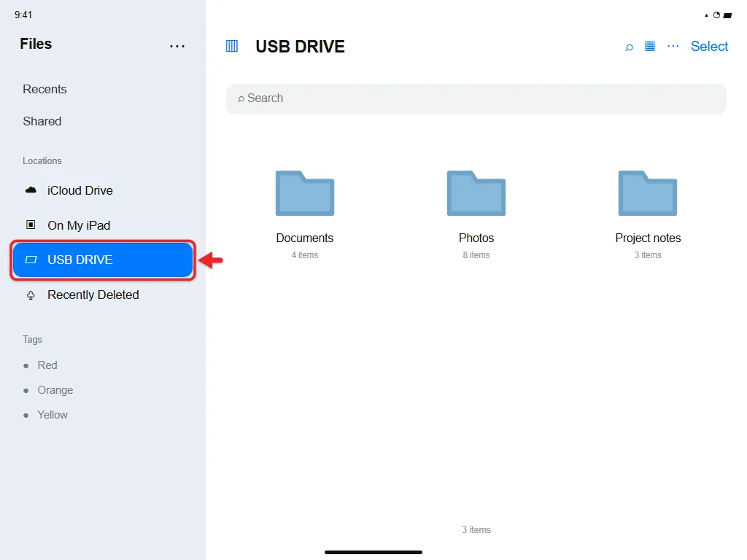Image resolution: width=747 pixels, height=560 pixels.
Task: Open the sidebar more options ellipsis
Action: point(177,46)
